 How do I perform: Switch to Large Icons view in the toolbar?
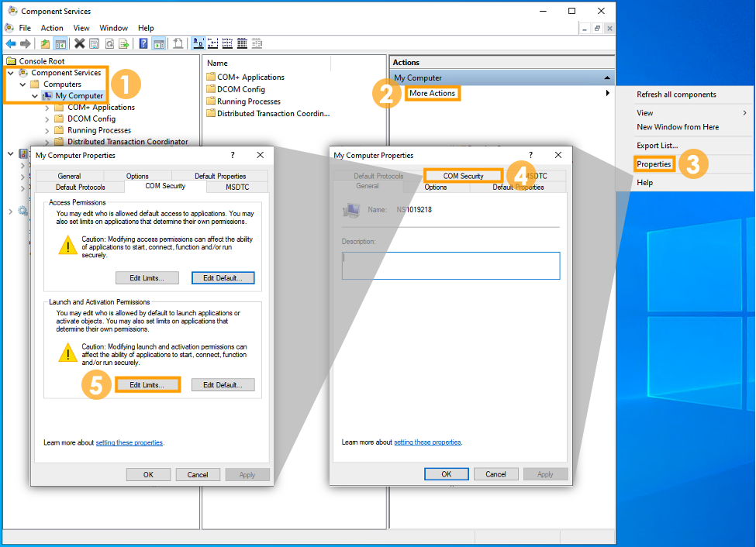(198, 44)
